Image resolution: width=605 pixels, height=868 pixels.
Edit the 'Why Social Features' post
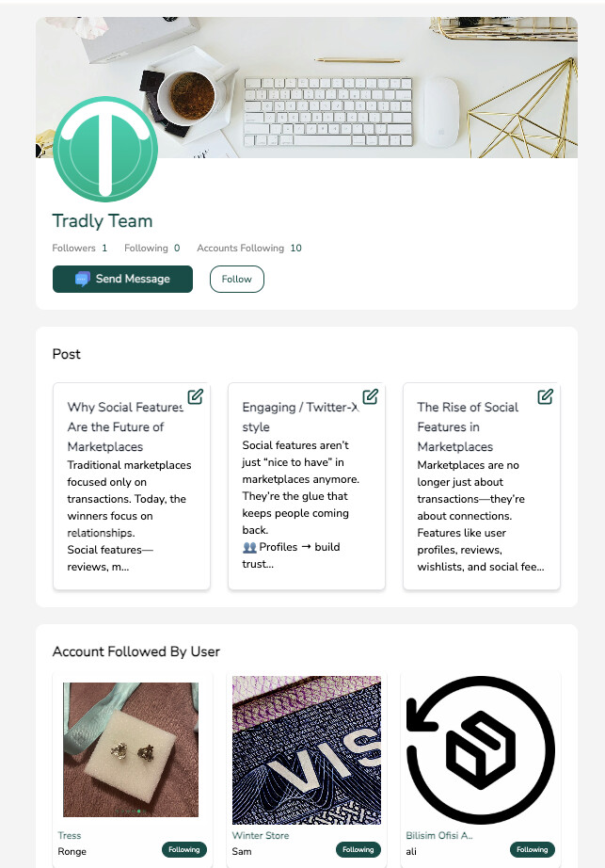point(195,396)
